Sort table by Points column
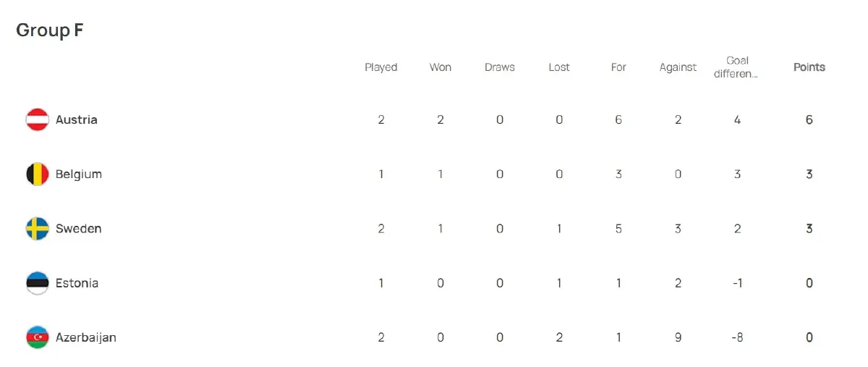 [x=809, y=67]
